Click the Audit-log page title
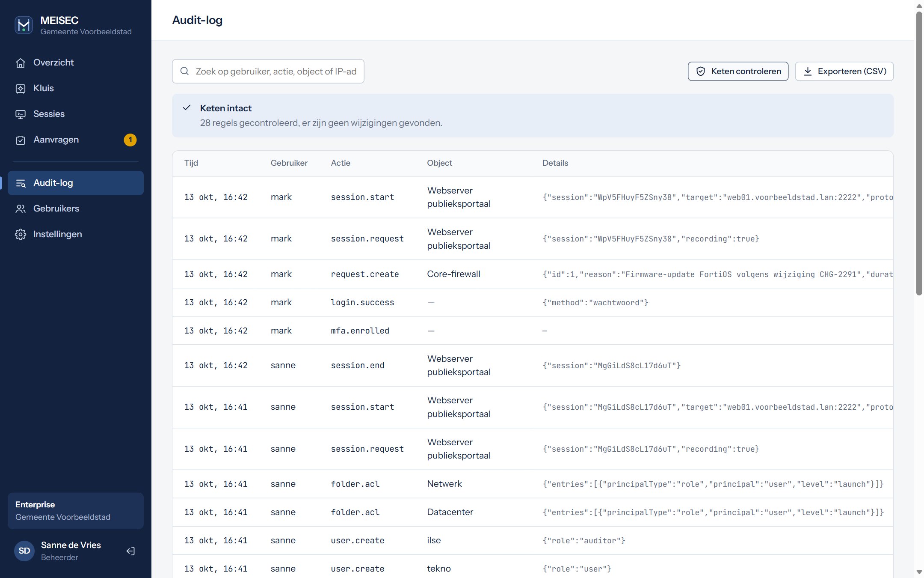 (x=197, y=20)
